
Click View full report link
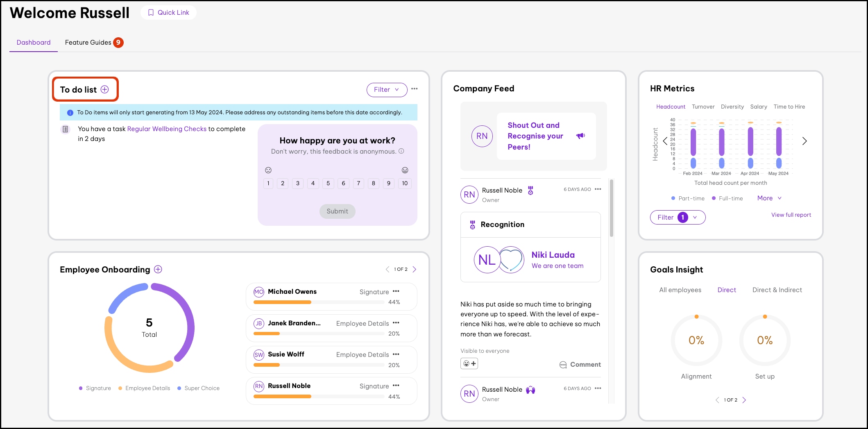tap(791, 215)
